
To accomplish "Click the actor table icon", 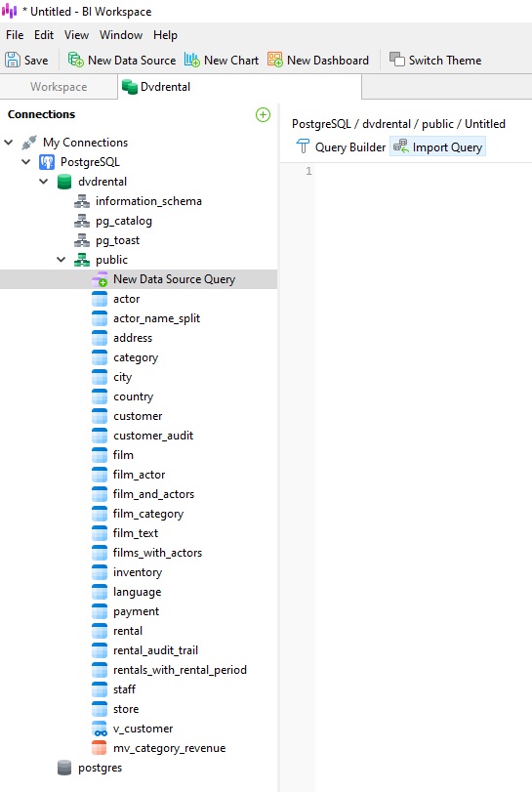I will [x=100, y=299].
